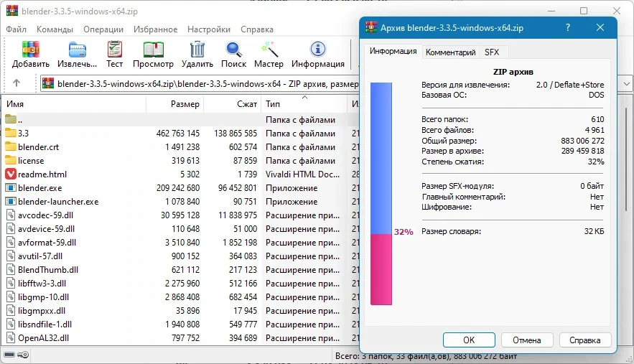Click the Отмена button
The image size is (634, 364).
click(527, 340)
